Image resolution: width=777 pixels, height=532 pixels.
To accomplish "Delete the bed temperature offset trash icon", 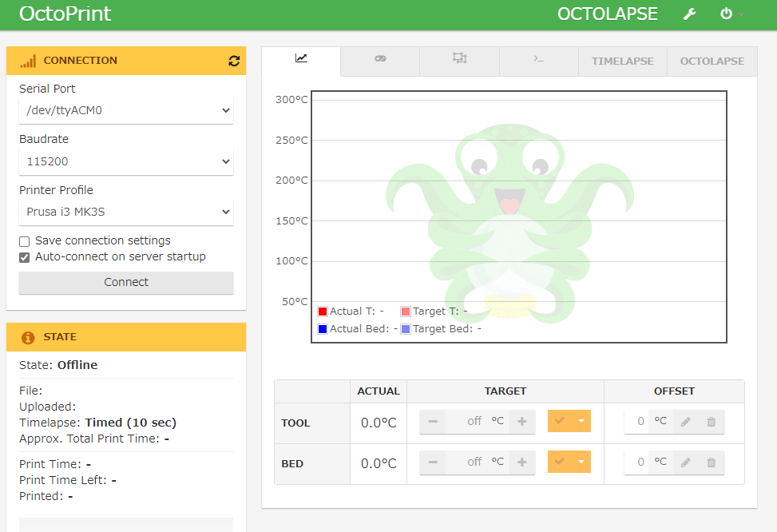I will 710,462.
